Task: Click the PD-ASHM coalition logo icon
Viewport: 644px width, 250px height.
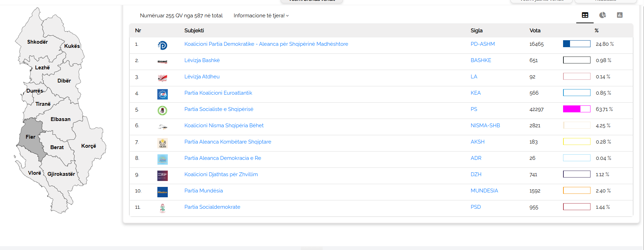Action: tap(162, 45)
